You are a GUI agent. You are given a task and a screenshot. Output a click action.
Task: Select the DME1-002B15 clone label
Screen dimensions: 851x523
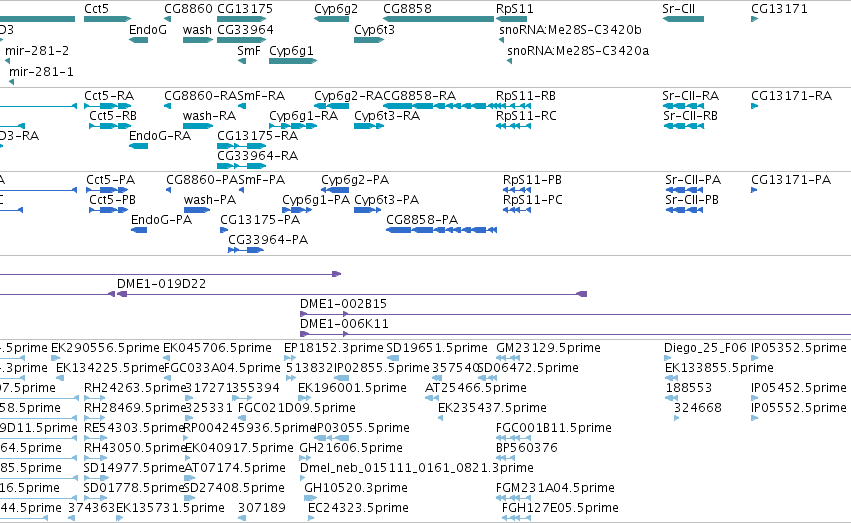coord(344,304)
